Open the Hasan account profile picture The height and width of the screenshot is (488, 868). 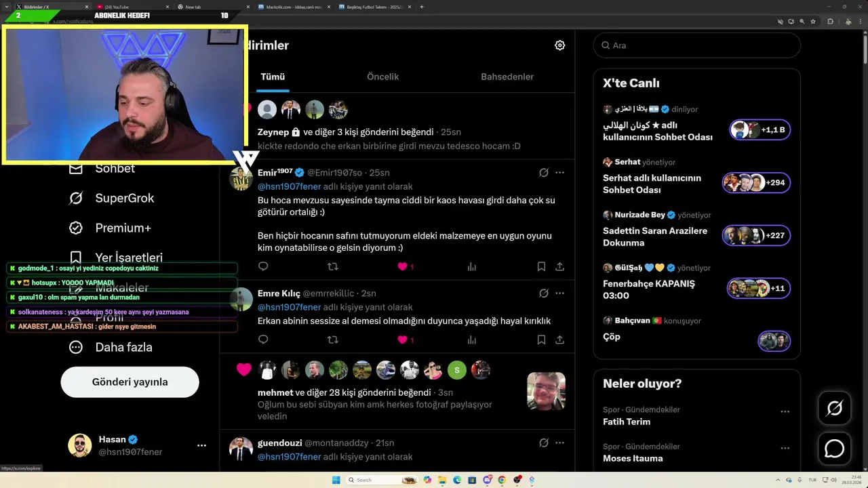79,445
